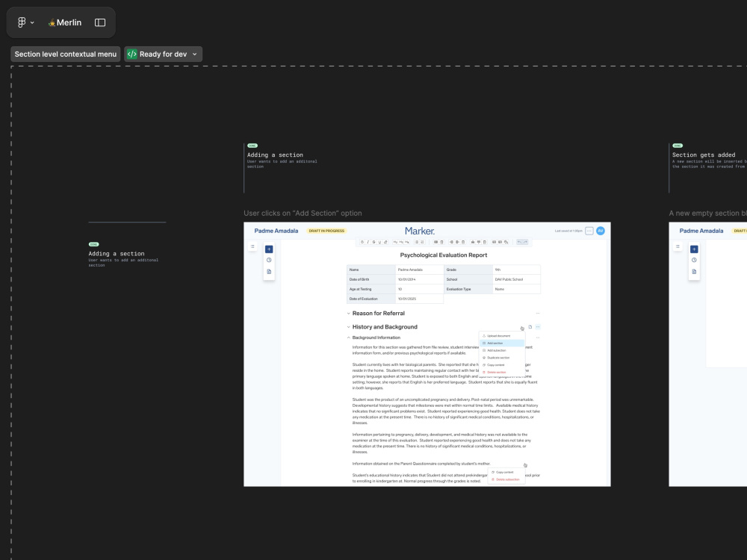The image size is (747, 560).
Task: Click User clicks on "Add Section" option caption
Action: click(303, 214)
